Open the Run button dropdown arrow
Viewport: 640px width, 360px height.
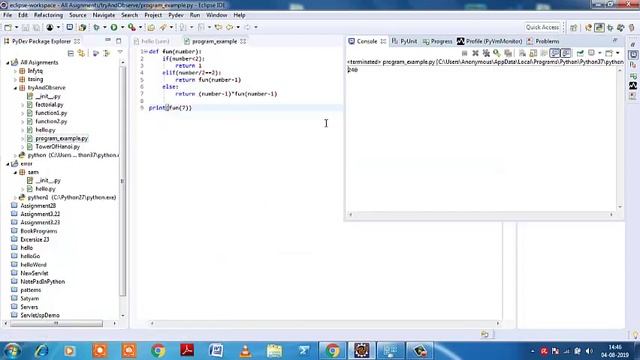(x=122, y=27)
